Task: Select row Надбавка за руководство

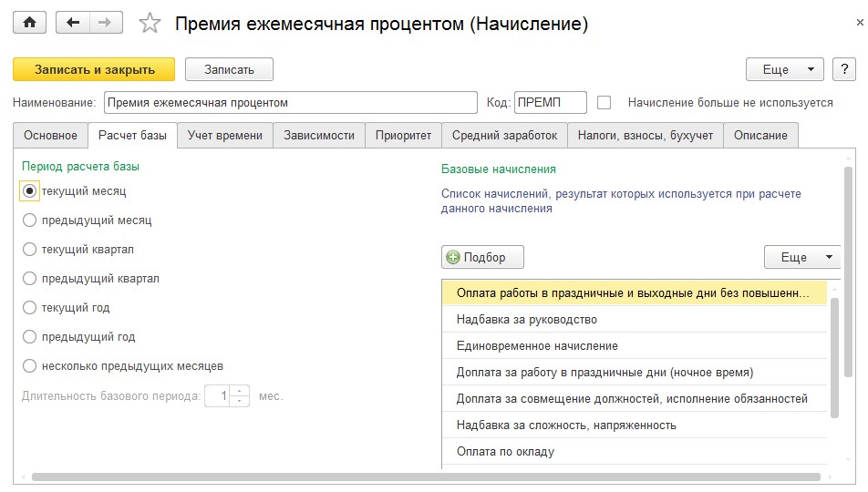Action: [635, 319]
